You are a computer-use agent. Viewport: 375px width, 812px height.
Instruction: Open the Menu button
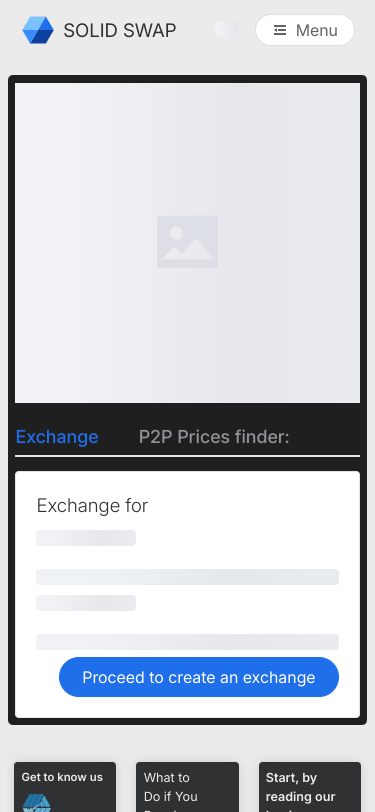point(305,31)
